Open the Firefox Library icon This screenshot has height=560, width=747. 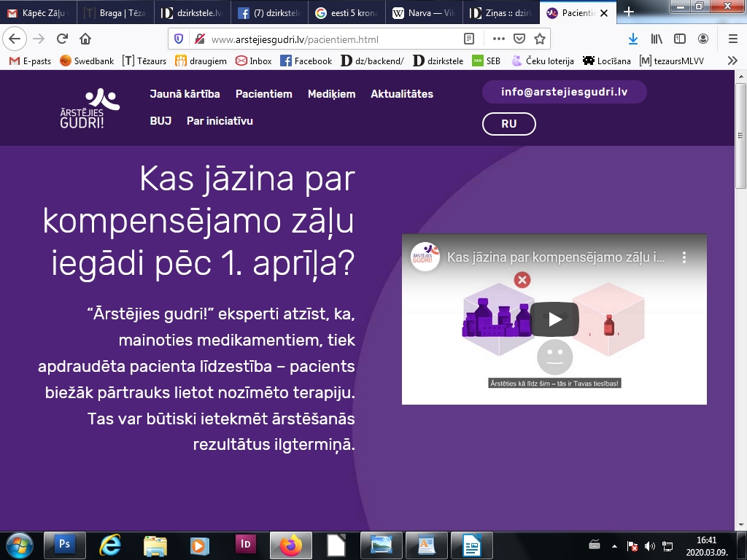point(657,39)
